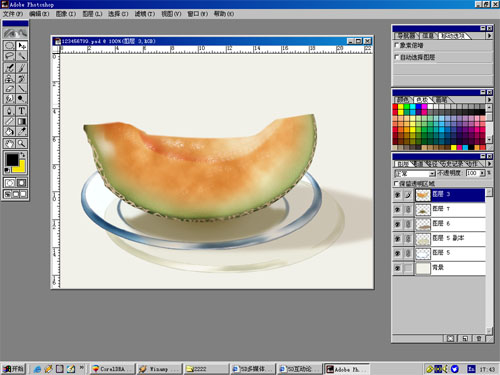Select the Airbrush tool
Image resolution: width=500 pixels, height=375 pixels.
[9, 68]
